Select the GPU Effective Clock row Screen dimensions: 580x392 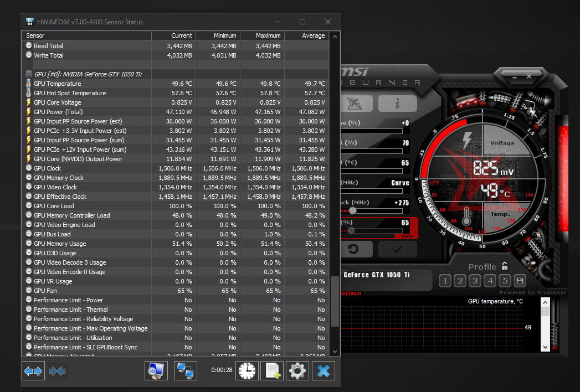(x=176, y=197)
